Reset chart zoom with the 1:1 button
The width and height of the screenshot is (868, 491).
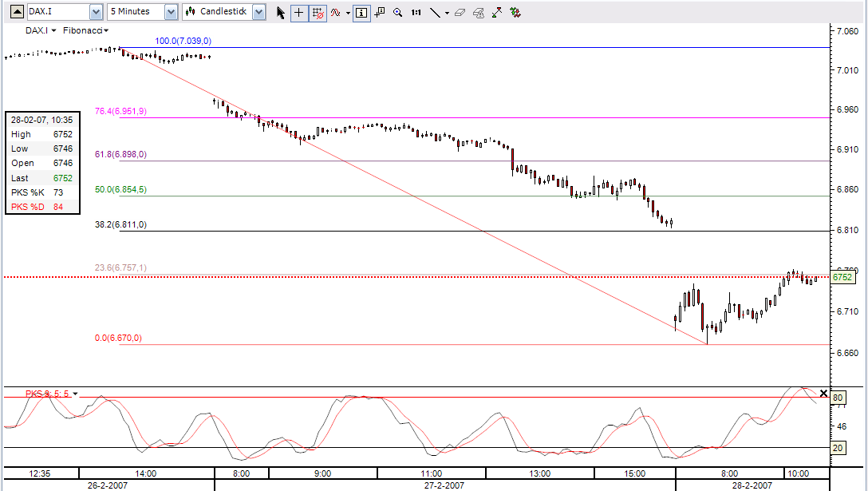point(416,12)
